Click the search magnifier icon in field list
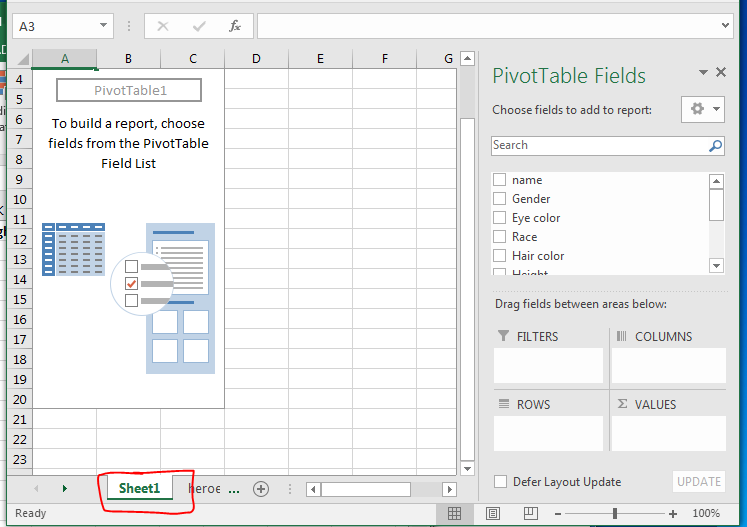Viewport: 747px width, 527px height. click(x=715, y=145)
